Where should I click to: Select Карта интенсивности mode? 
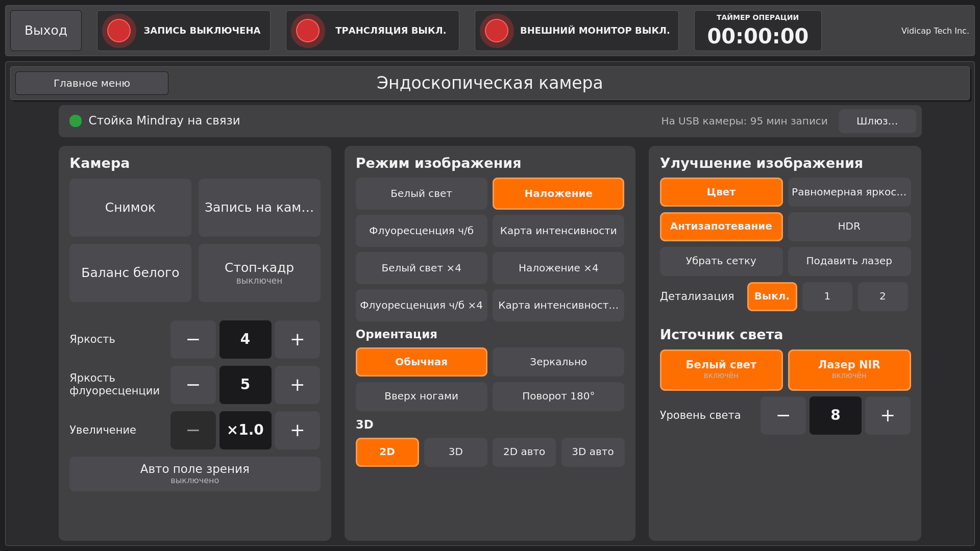[558, 231]
